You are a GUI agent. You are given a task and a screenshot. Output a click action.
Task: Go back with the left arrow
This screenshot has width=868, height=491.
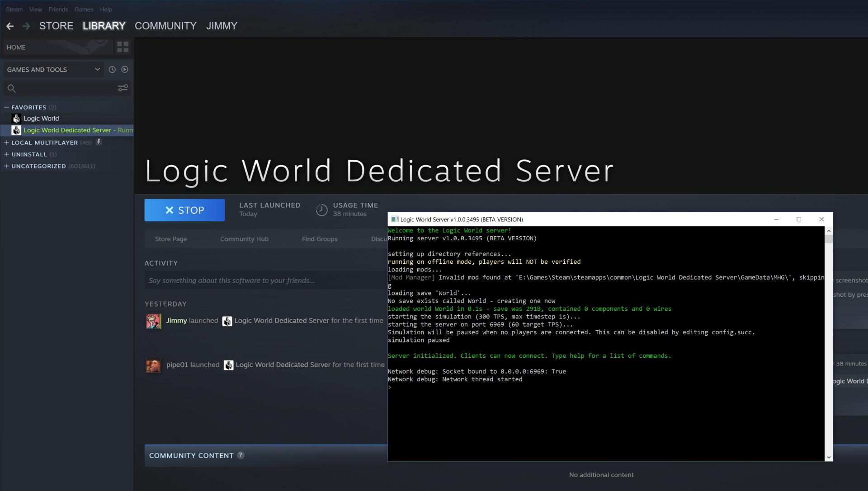10,26
